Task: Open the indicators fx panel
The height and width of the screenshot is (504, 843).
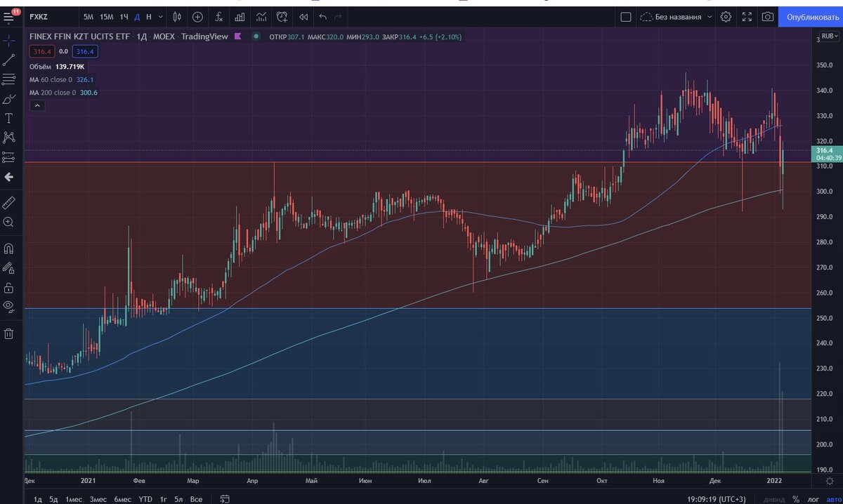Action: coord(220,16)
